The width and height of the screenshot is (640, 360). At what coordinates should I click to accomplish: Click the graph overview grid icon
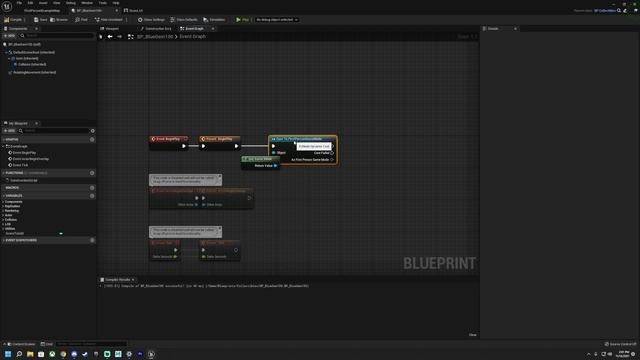coord(131,37)
